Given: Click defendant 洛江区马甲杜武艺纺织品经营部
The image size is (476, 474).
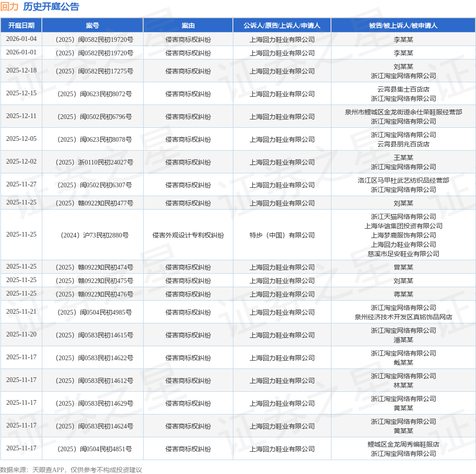Looking at the screenshot, I should click(x=403, y=180).
